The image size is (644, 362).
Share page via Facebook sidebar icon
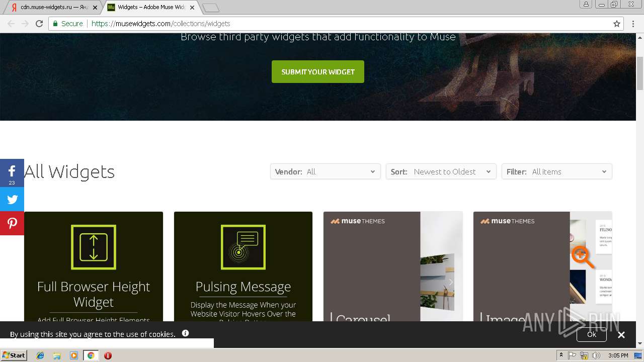[12, 173]
